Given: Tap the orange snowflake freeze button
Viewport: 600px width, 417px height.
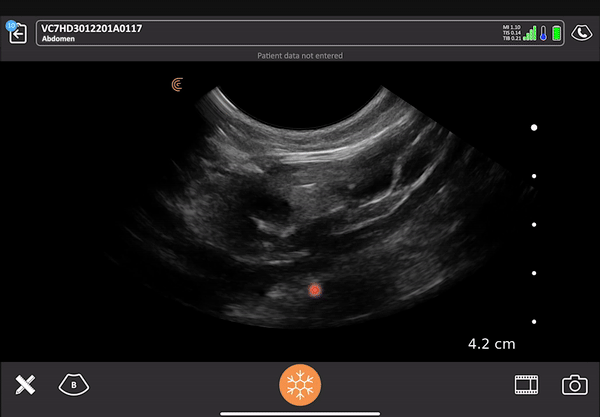Looking at the screenshot, I should pos(299,385).
